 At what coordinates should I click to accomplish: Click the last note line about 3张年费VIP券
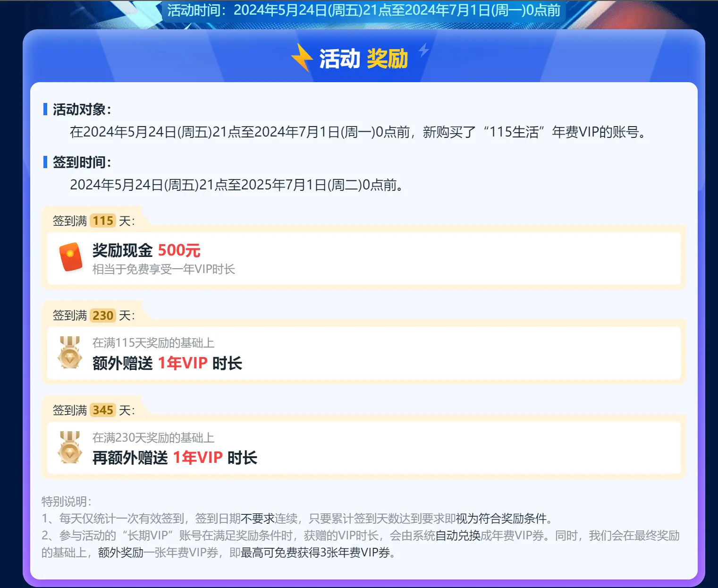click(x=219, y=553)
